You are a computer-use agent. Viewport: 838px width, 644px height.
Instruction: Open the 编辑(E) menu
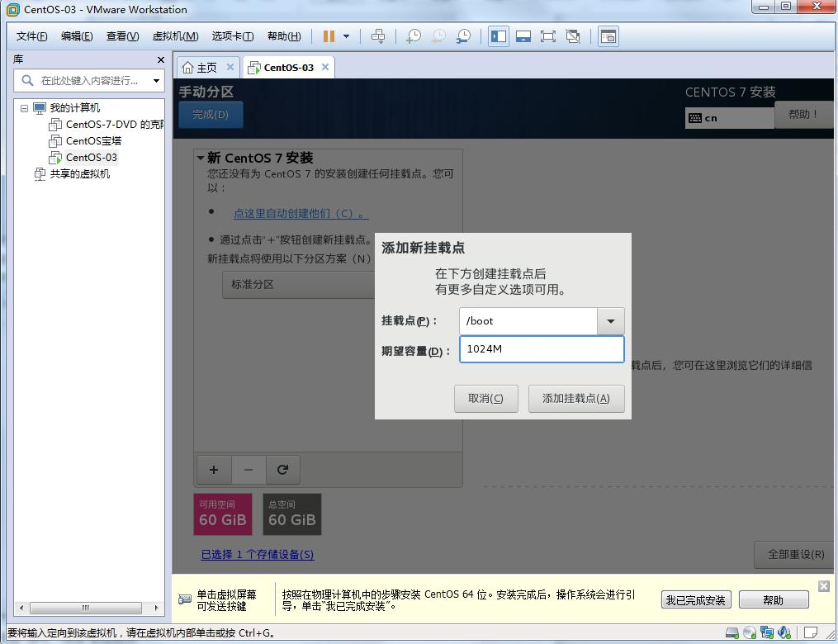point(77,36)
